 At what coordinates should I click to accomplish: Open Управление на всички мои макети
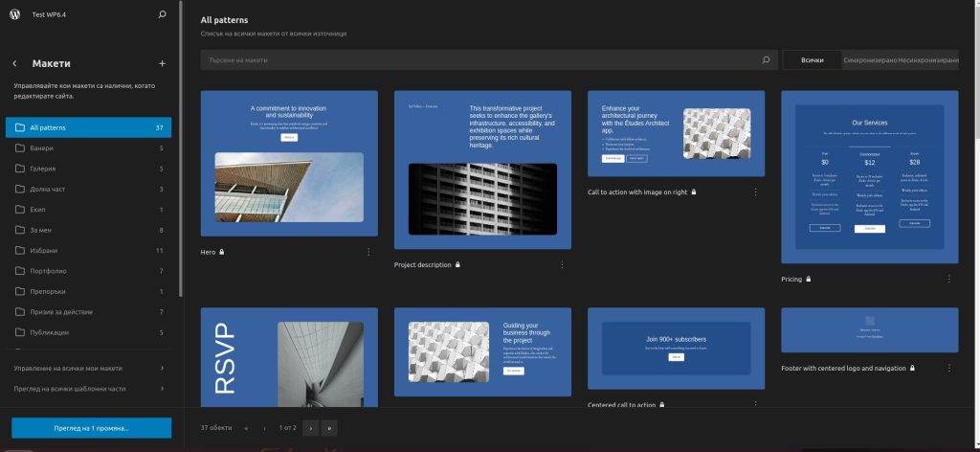tap(89, 369)
